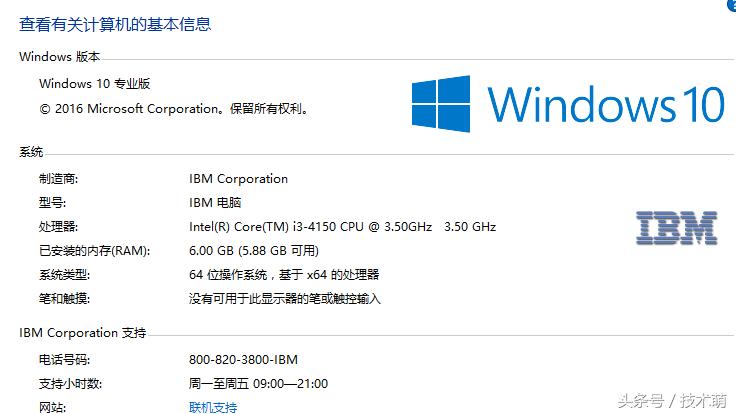This screenshot has width=736, height=414.
Task: Click the Microsoft Corporation copyright line
Action: pyautogui.click(x=173, y=108)
